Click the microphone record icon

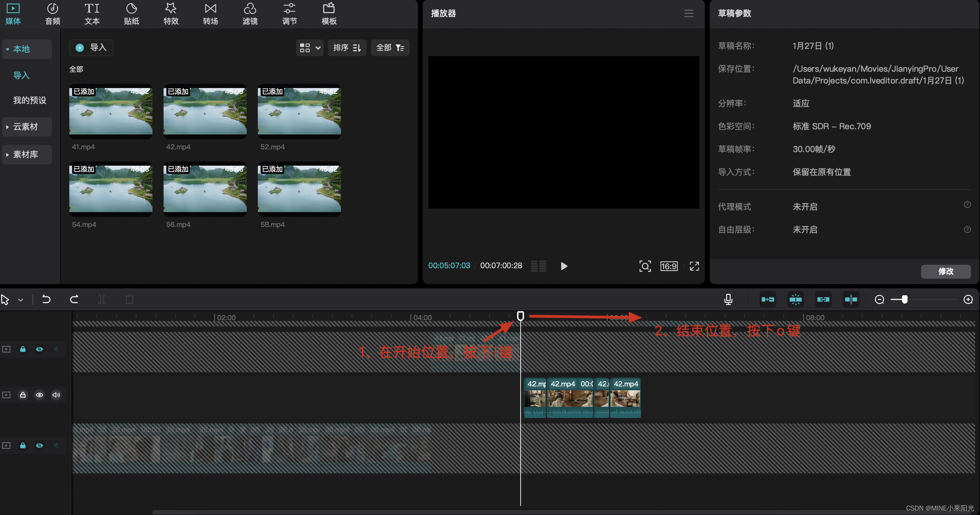[x=728, y=299]
